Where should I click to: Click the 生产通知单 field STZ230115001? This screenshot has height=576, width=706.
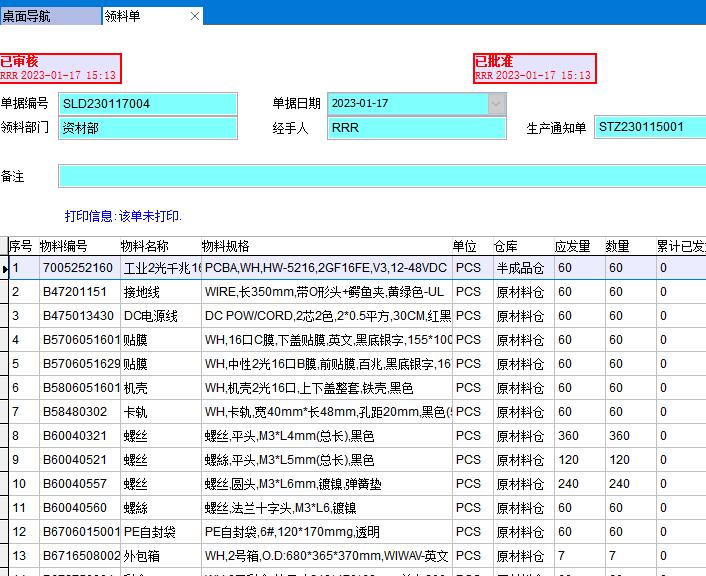click(649, 127)
